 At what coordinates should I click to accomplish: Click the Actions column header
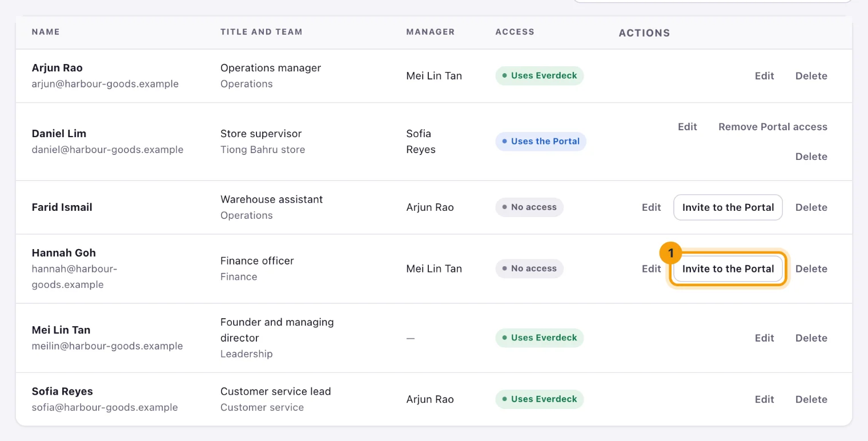(644, 33)
